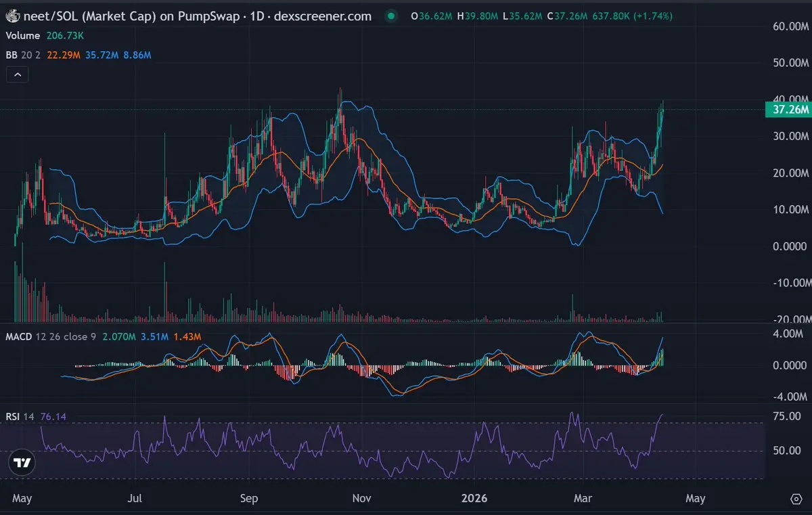The width and height of the screenshot is (812, 515).
Task: Click the Mar label on the time axis
Action: pyautogui.click(x=583, y=499)
